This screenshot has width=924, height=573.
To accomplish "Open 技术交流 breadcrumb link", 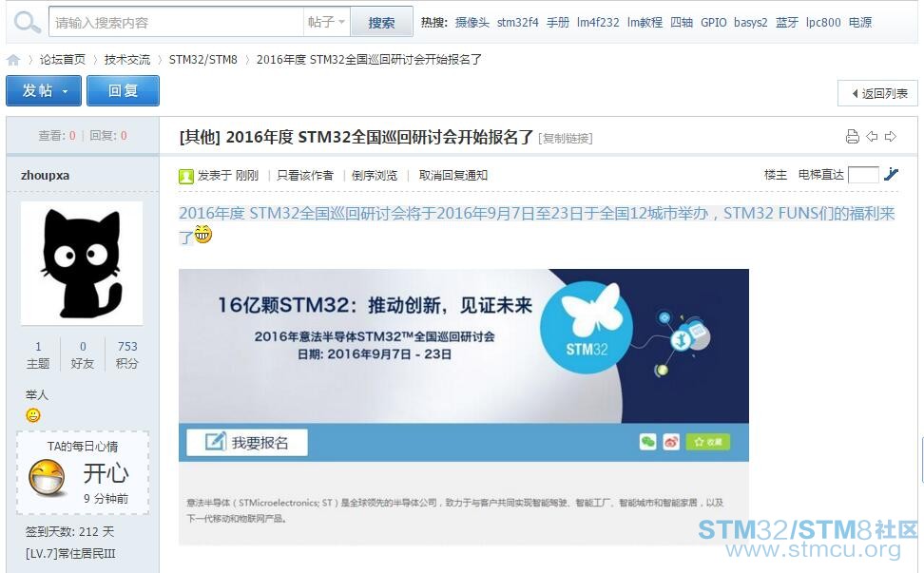I will click(127, 60).
